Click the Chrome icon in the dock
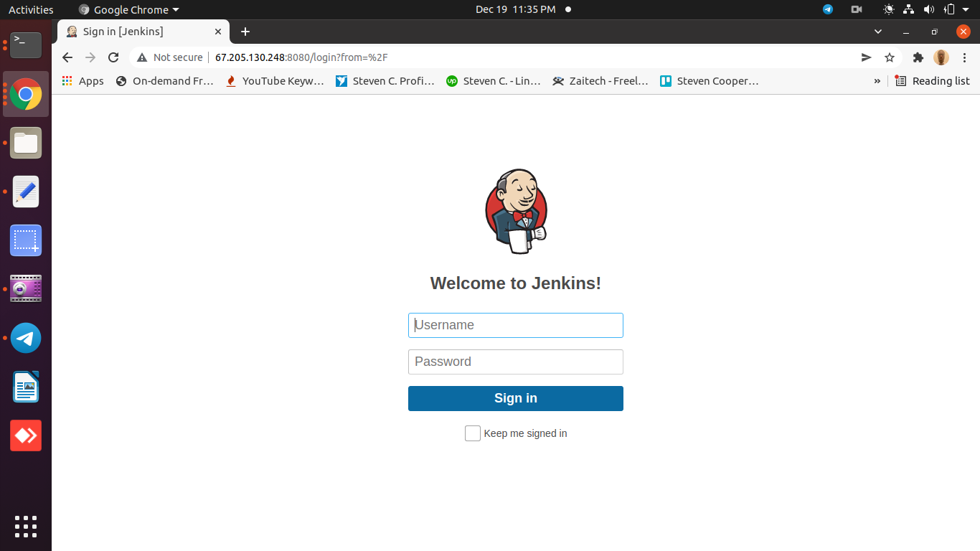Viewport: 980px width, 551px height. click(x=26, y=94)
